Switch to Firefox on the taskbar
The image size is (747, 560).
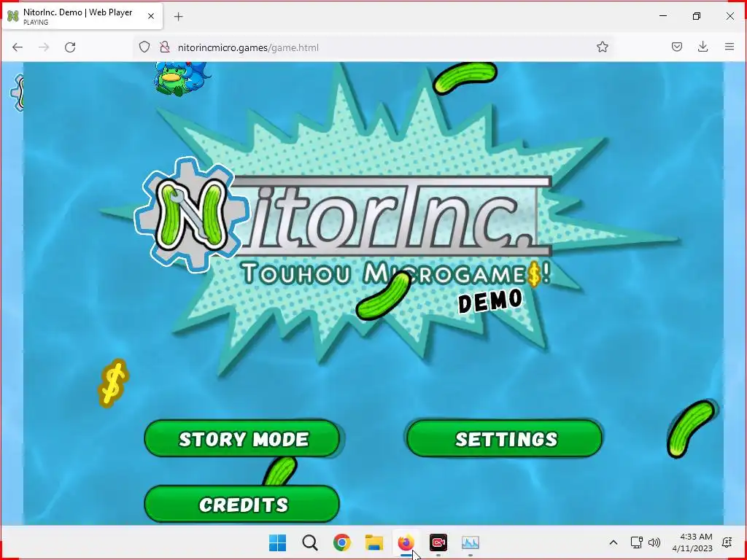[x=406, y=542]
